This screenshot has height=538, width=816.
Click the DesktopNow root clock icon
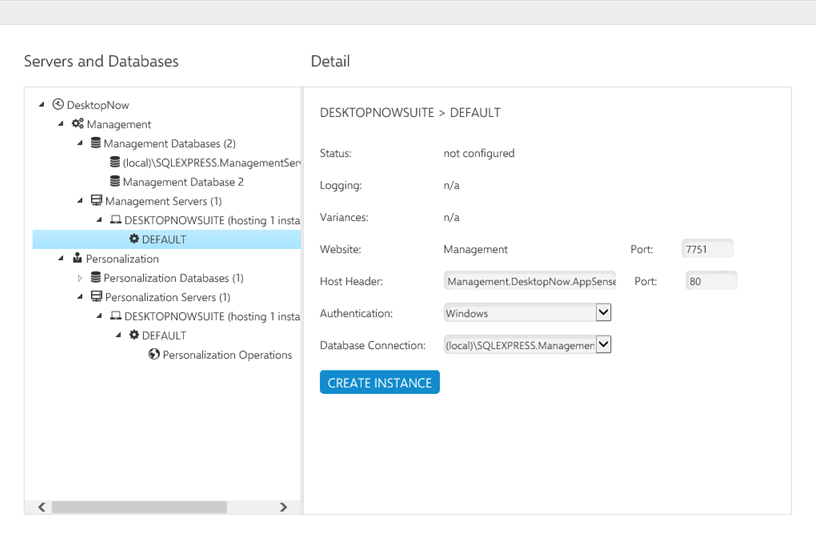pos(58,105)
